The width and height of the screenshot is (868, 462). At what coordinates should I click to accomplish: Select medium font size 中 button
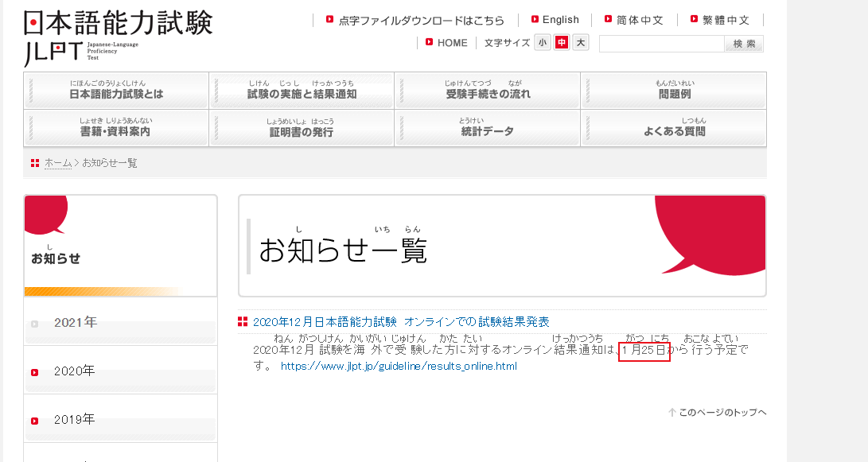pyautogui.click(x=562, y=43)
